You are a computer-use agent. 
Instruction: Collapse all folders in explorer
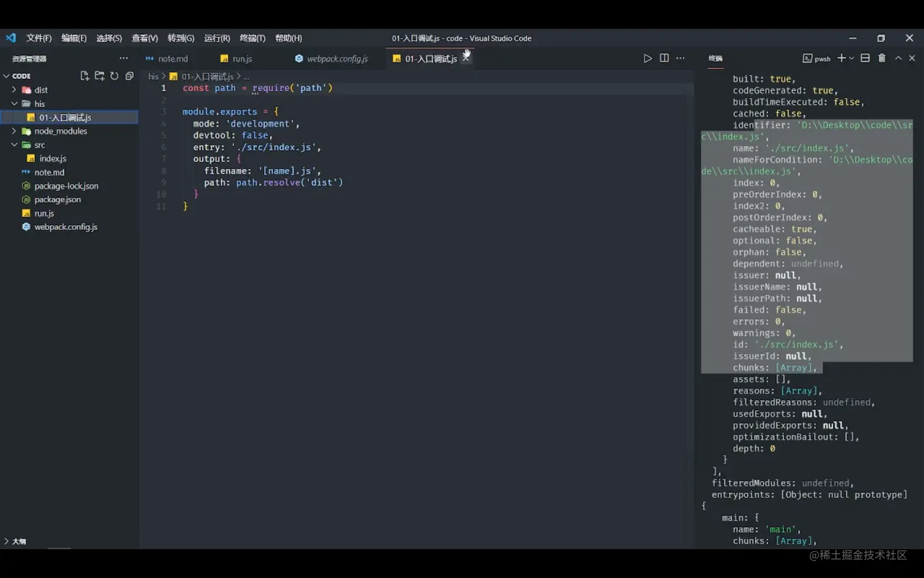[129, 76]
